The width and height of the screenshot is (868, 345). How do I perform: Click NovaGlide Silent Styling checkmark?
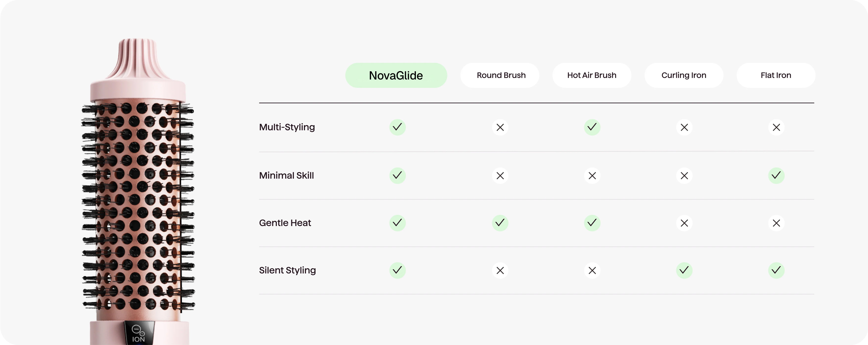pos(397,270)
